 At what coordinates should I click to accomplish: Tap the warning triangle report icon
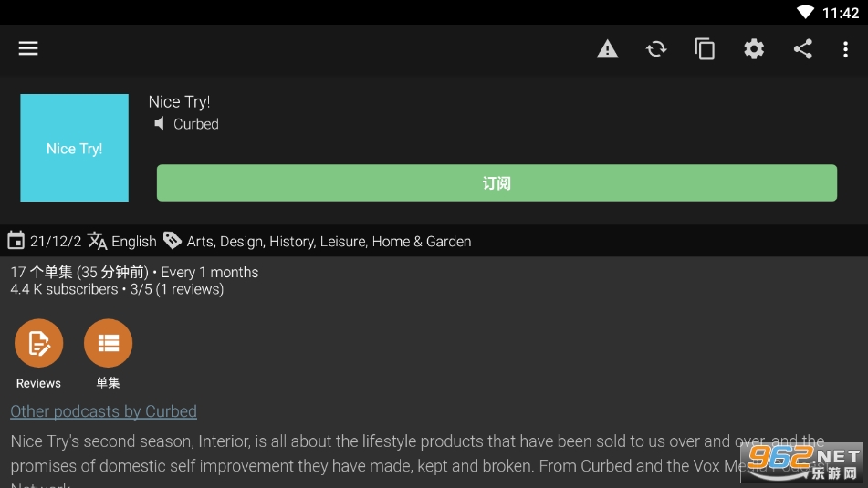tap(607, 49)
